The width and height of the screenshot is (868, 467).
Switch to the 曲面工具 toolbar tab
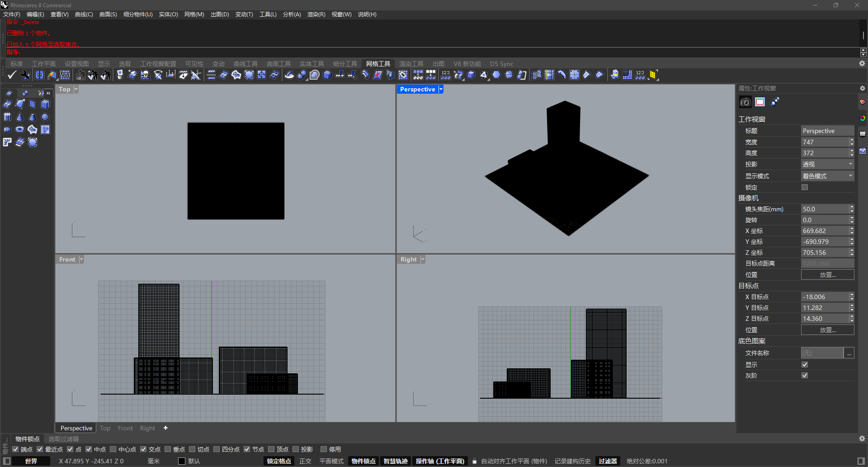[278, 64]
